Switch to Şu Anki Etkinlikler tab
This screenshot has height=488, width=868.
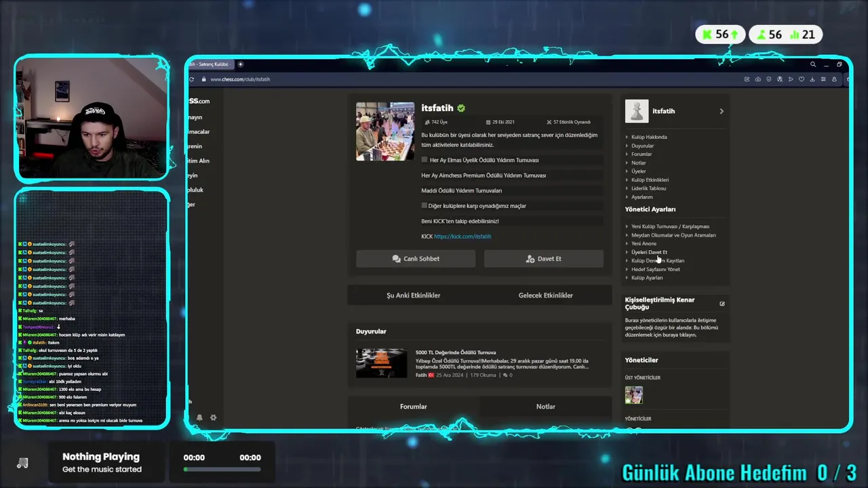coord(414,296)
